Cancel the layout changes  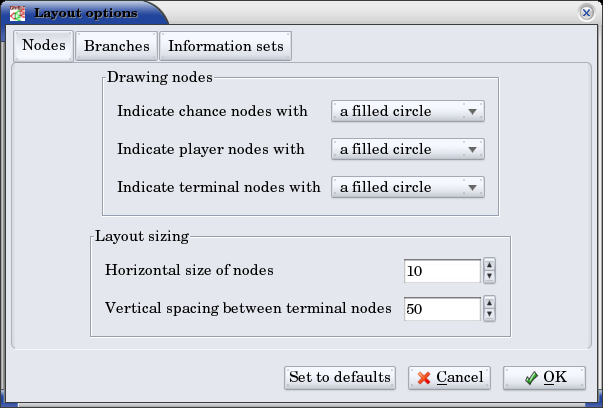tap(448, 377)
